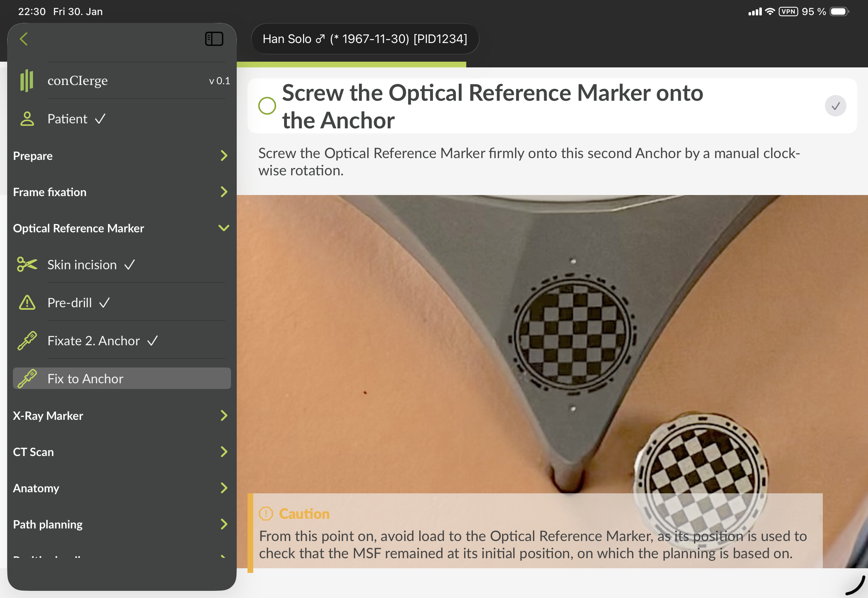Tap the green back arrow
868x598 pixels.
(24, 39)
